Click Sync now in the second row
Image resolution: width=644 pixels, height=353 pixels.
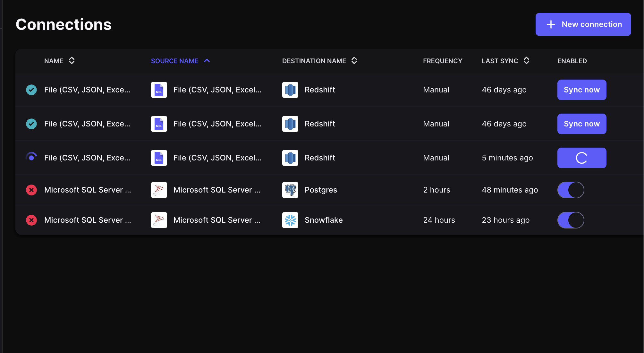point(582,124)
